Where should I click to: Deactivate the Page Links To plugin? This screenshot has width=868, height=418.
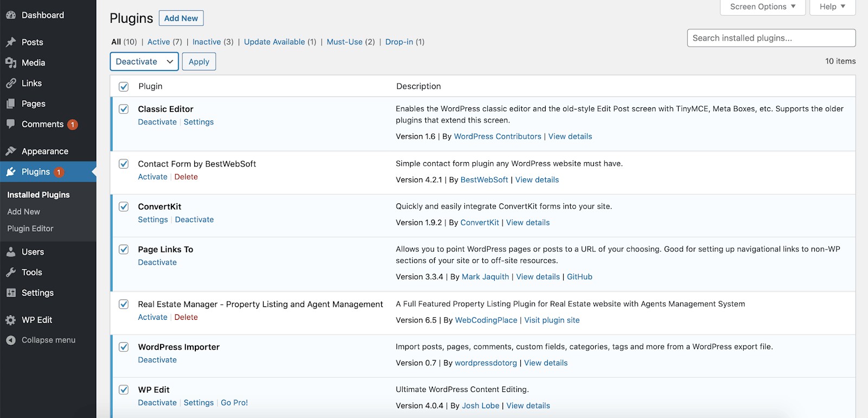click(x=157, y=262)
